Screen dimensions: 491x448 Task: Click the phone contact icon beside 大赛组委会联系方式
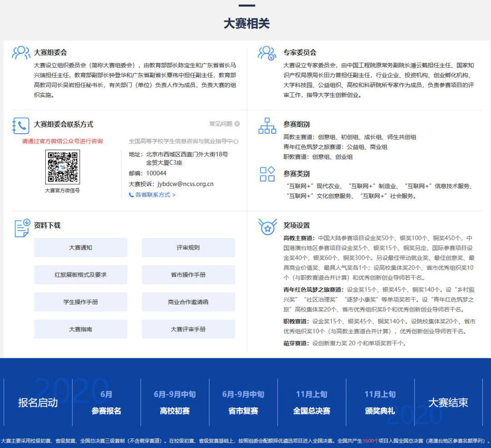click(21, 125)
